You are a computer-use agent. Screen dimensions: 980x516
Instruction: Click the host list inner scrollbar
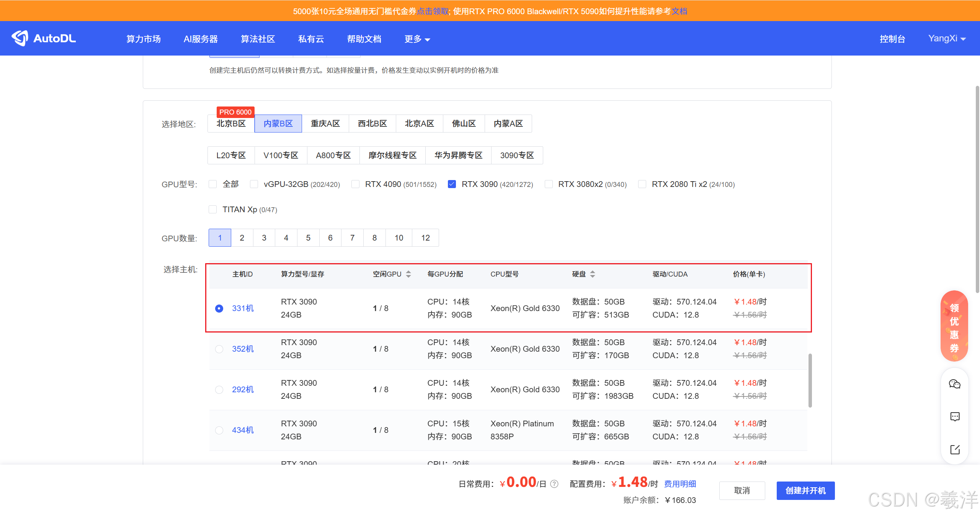coord(810,381)
